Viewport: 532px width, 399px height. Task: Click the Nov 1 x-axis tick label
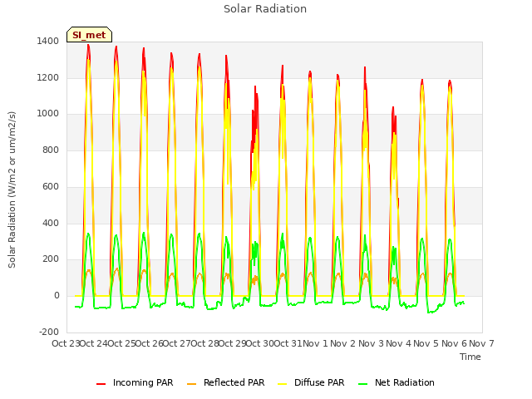click(315, 343)
